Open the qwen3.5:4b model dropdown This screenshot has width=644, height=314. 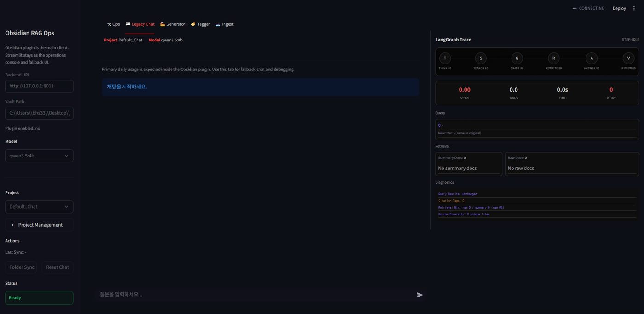39,156
